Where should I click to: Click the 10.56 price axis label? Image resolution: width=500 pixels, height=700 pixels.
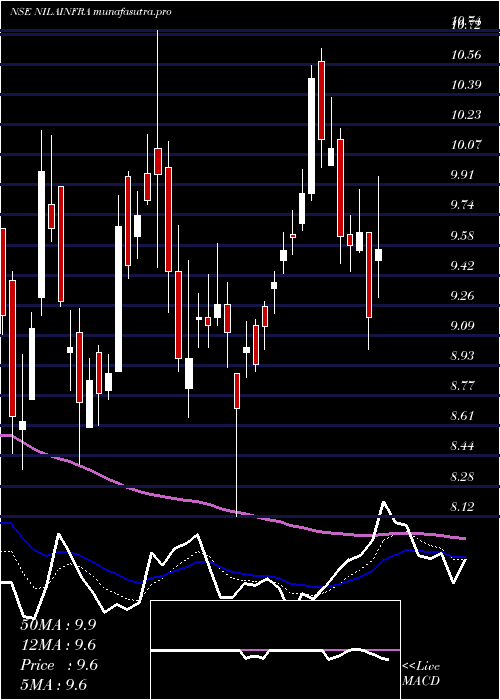(x=466, y=55)
